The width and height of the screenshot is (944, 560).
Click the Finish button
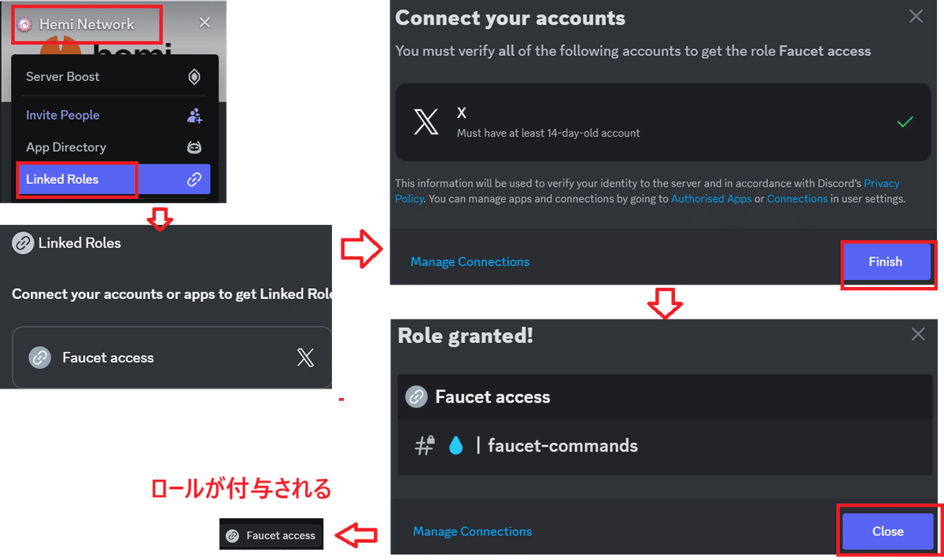click(886, 262)
